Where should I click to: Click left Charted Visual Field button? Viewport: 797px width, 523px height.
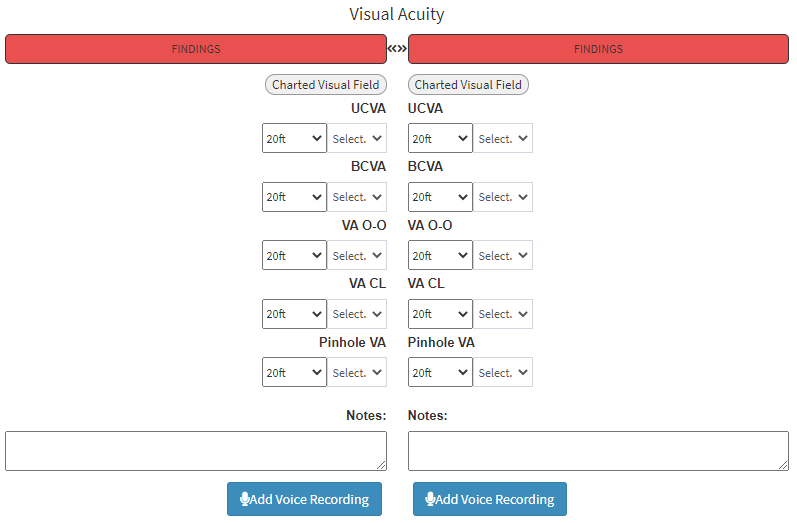[x=326, y=85]
